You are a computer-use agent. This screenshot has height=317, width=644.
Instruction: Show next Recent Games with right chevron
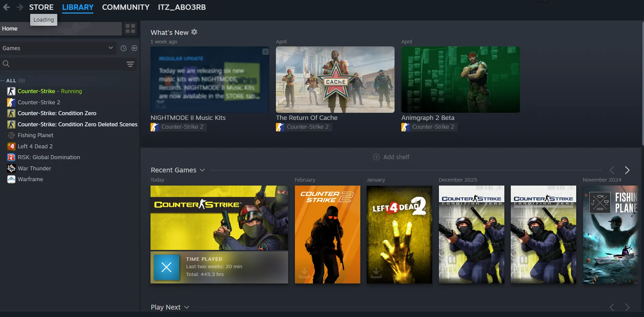pos(627,170)
